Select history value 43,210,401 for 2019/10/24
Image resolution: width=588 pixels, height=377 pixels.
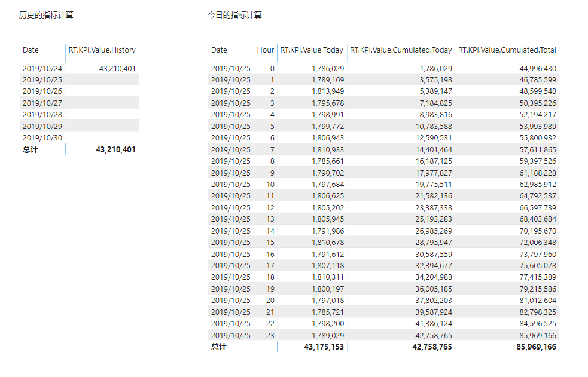click(117, 69)
